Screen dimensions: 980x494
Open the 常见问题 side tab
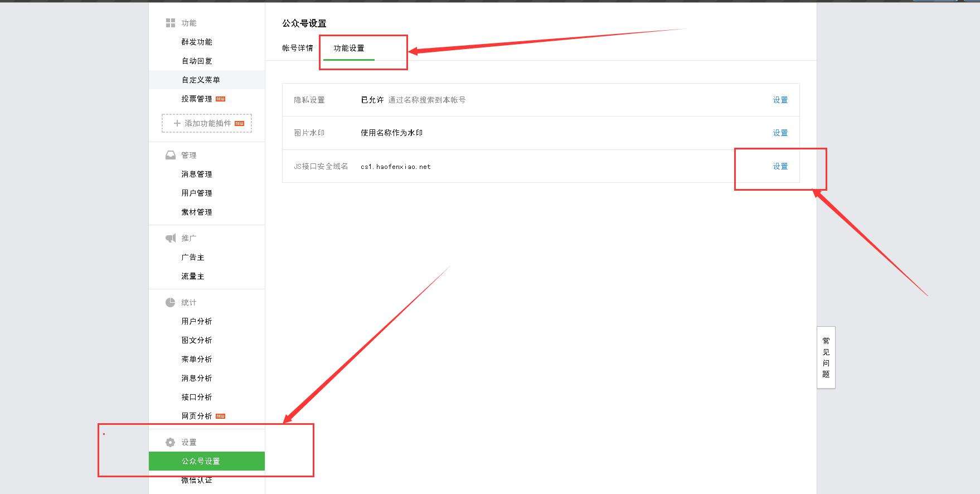coord(826,357)
